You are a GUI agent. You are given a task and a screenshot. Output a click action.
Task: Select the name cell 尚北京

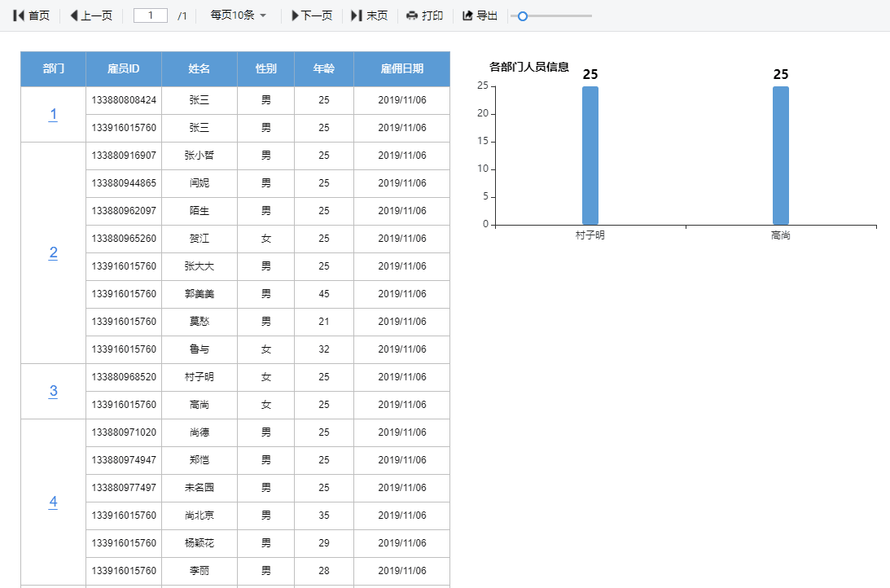pyautogui.click(x=199, y=516)
